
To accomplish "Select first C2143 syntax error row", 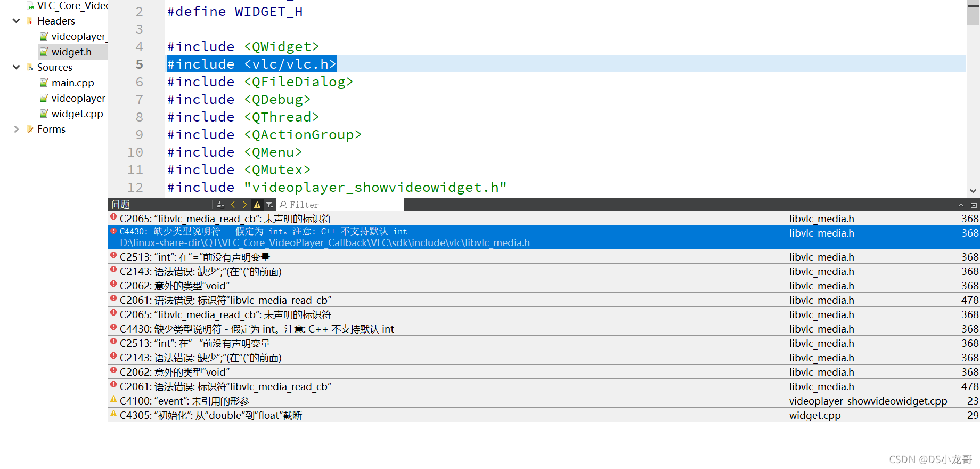I will 544,271.
